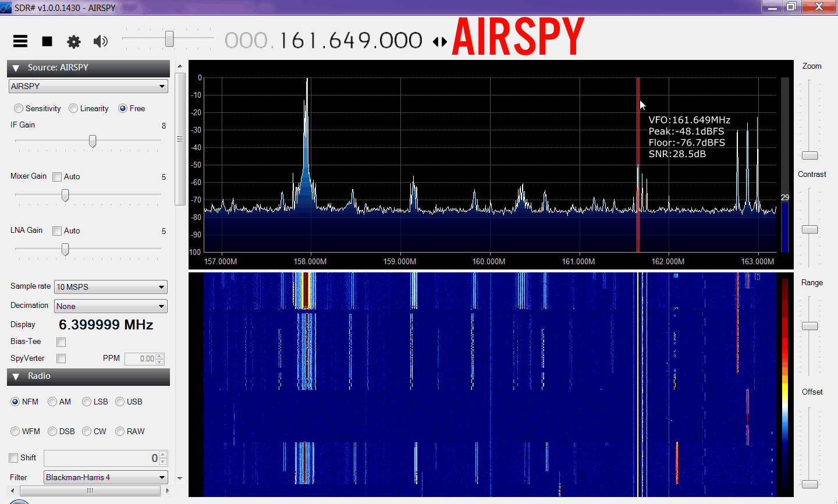838x504 pixels.
Task: Mute audio using the speaker icon
Action: 101,41
